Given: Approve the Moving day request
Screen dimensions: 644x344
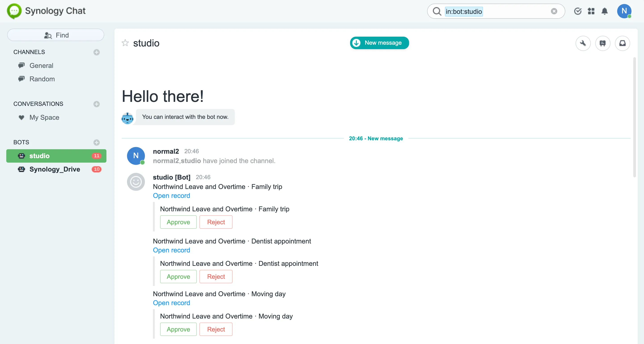Looking at the screenshot, I should [178, 329].
